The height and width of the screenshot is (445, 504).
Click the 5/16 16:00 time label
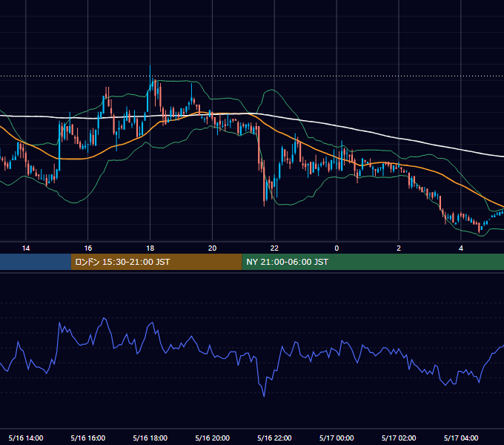[x=87, y=438]
